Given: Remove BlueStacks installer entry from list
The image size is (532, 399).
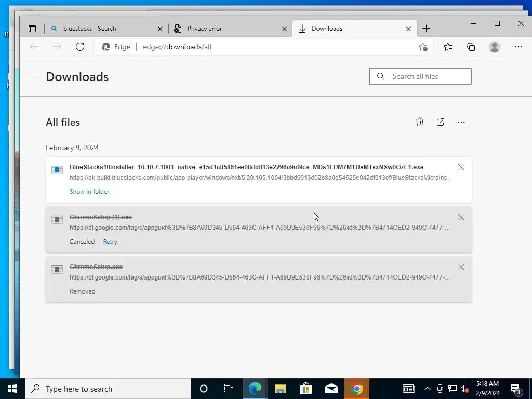Looking at the screenshot, I should click(461, 167).
